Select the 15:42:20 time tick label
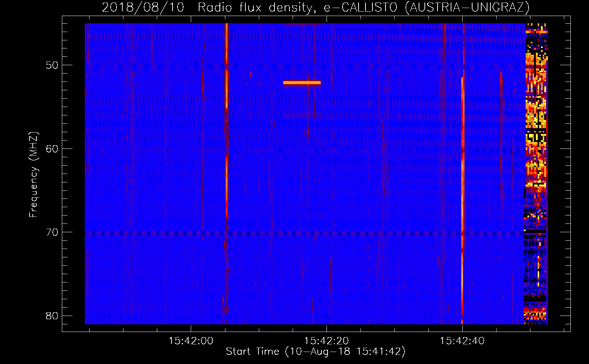Screen dimensions: 589x364 tap(327, 341)
